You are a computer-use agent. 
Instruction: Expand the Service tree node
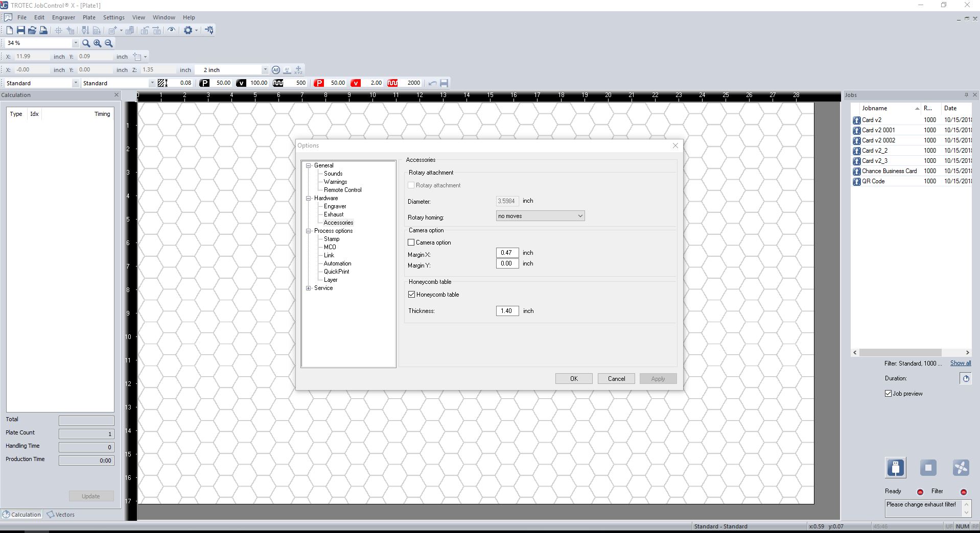click(x=309, y=288)
